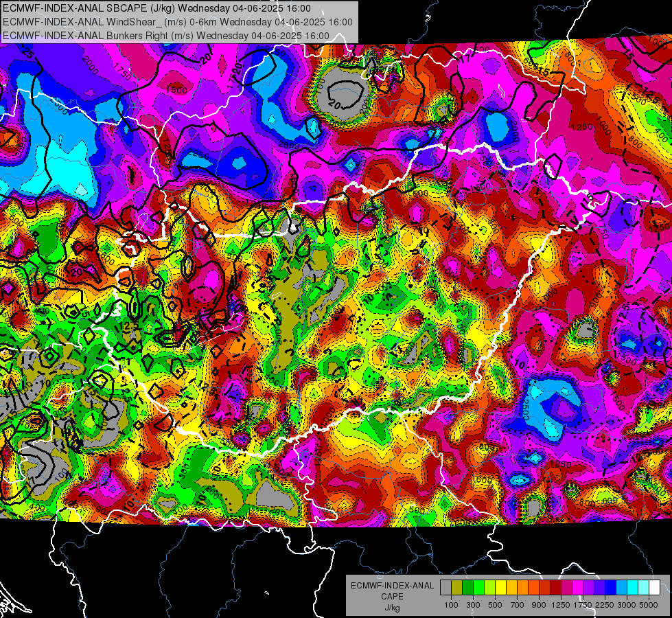Image resolution: width=672 pixels, height=618 pixels.
Task: Click the 100 legend tick label
Action: click(x=451, y=605)
